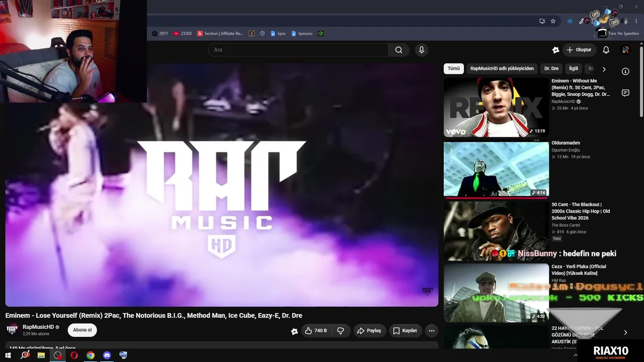Open the 2911 bookmark
Viewport: 644px width, 362px height.
pyautogui.click(x=160, y=34)
